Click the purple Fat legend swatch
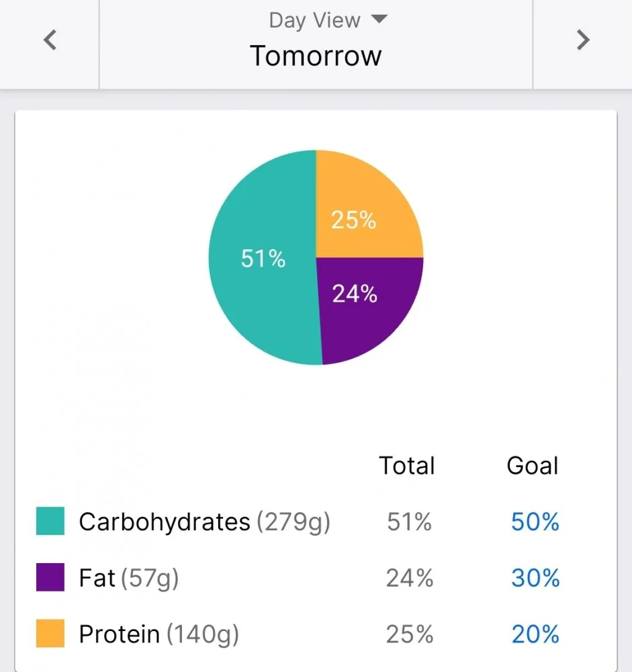 point(50,578)
